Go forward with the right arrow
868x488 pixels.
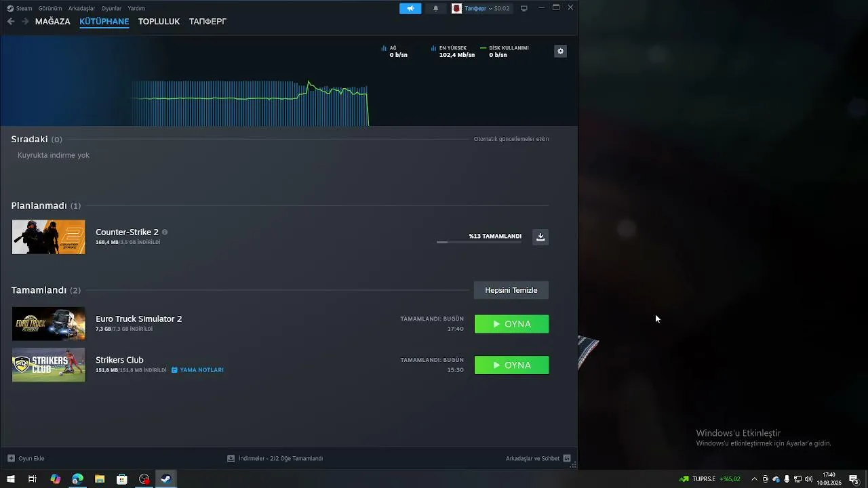(25, 22)
